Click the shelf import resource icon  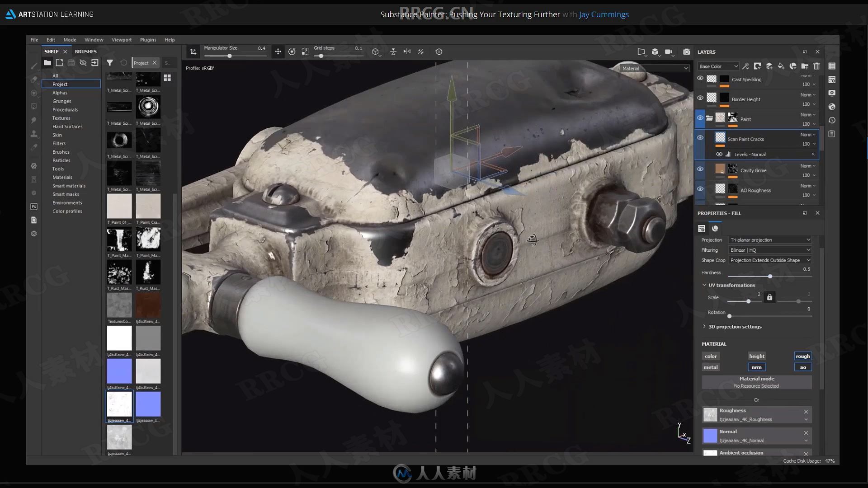point(94,63)
